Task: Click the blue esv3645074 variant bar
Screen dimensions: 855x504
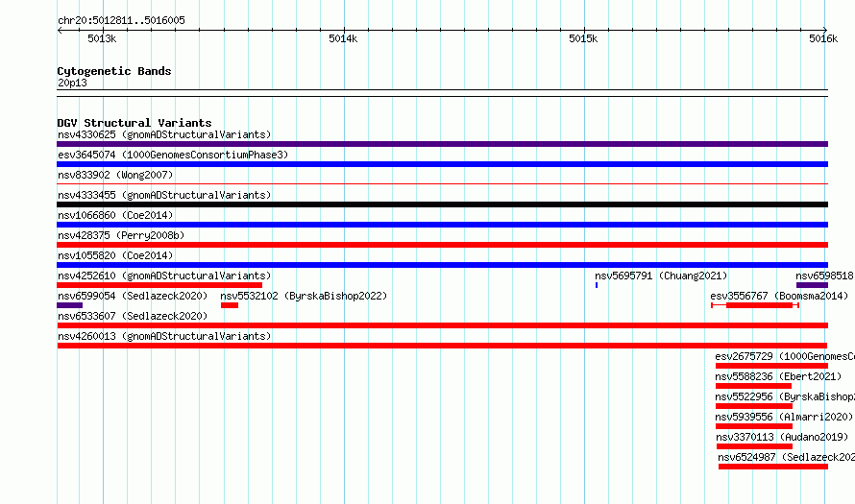Action: pyautogui.click(x=442, y=164)
